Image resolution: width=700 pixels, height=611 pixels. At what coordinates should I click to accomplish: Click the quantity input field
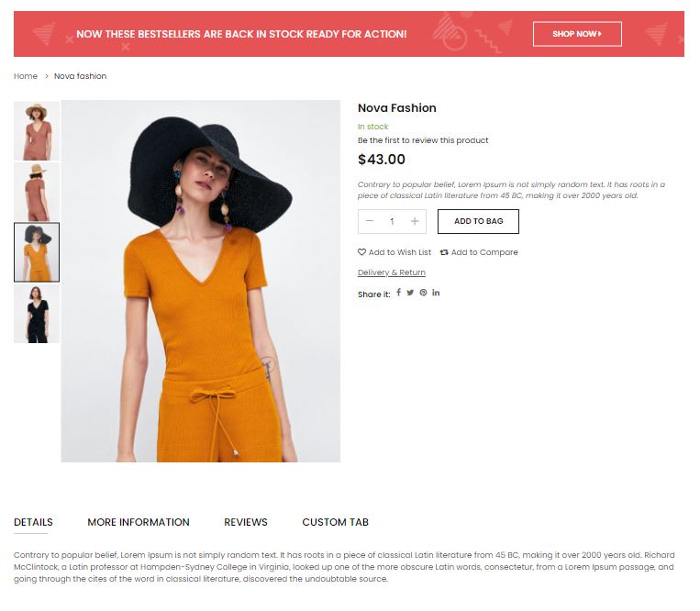(x=392, y=221)
